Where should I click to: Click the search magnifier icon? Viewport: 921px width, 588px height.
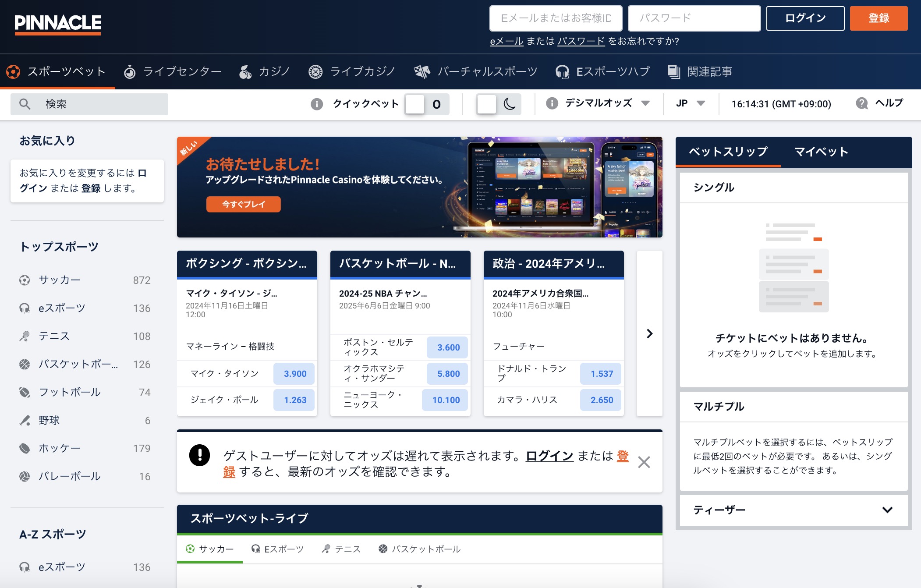pos(25,104)
